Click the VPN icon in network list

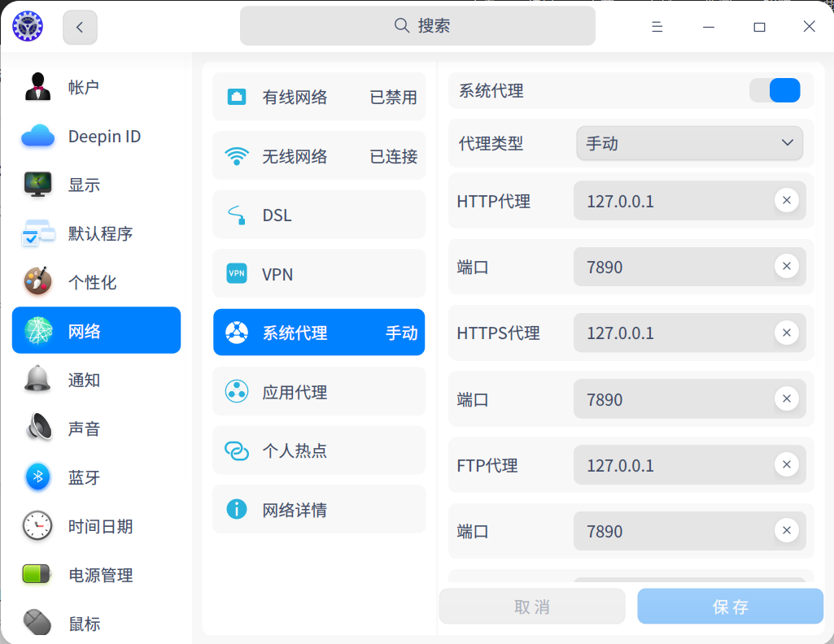pyautogui.click(x=236, y=273)
